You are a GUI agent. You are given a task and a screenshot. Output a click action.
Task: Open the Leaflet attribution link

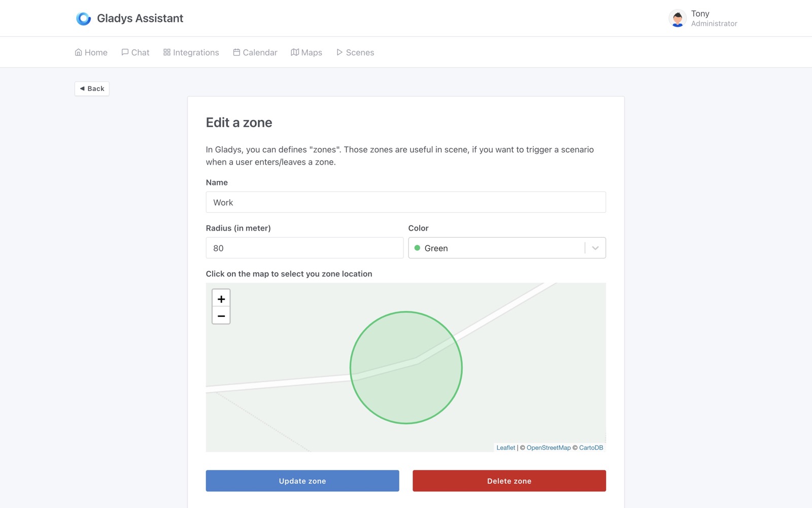point(505,448)
